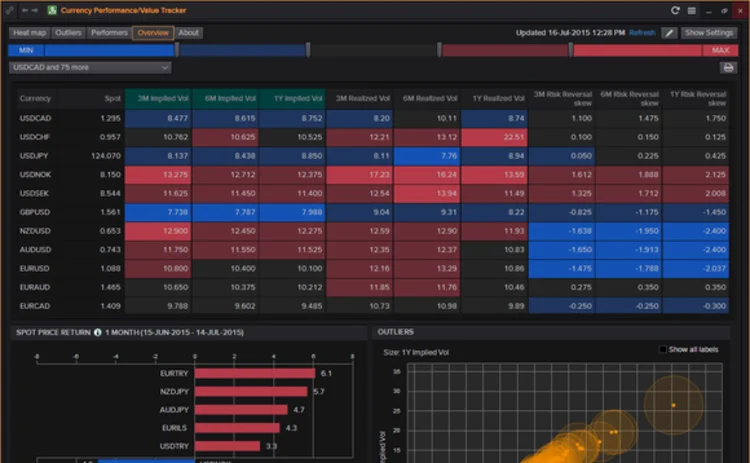Click the back arrow in title bar
Viewport: 750px width, 463px height.
coord(24,10)
